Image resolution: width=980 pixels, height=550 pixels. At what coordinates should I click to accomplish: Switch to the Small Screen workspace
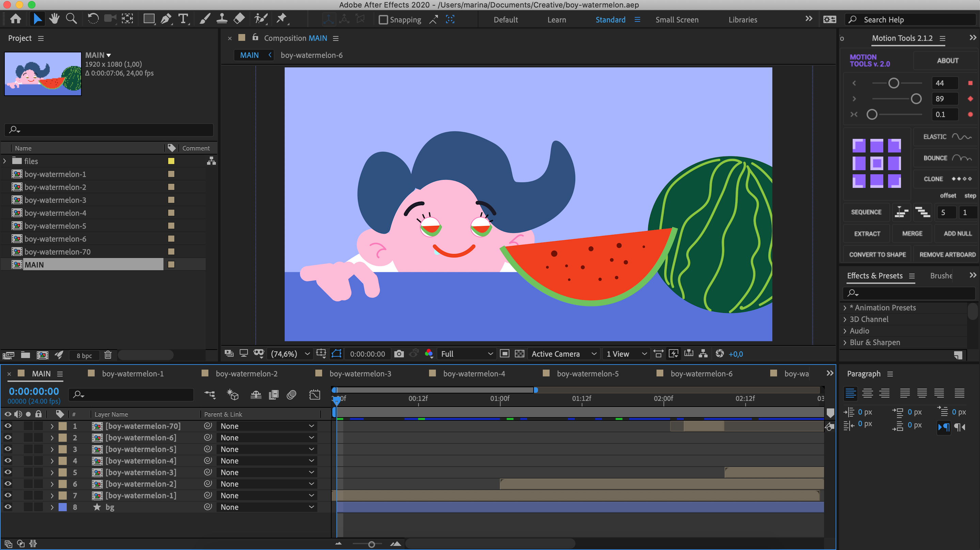[x=677, y=20]
